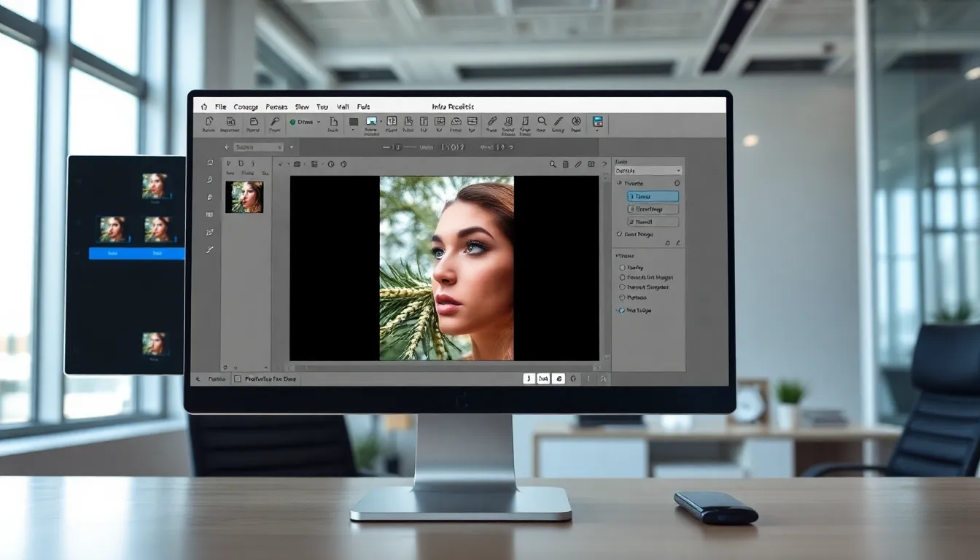Image resolution: width=980 pixels, height=560 pixels.
Task: Select the portrait thumbnail in the left panel
Action: tap(244, 197)
